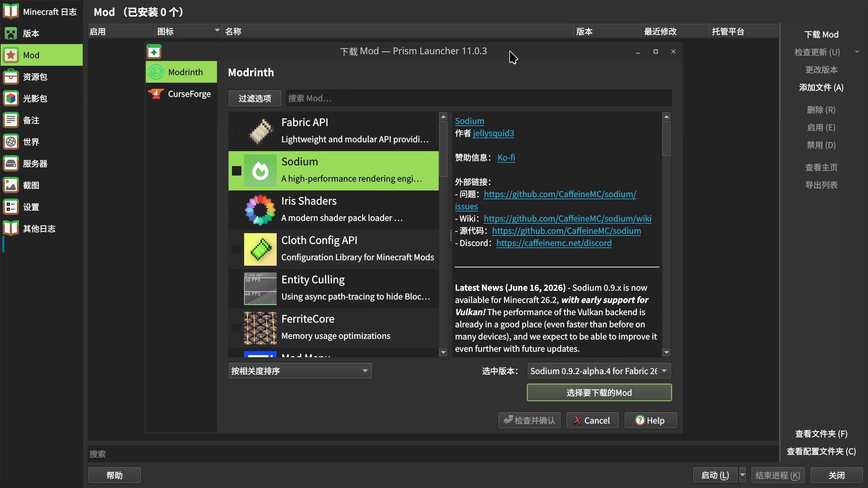Open the 资源包 briefcase icon
Image resolution: width=868 pixels, height=488 pixels.
click(x=11, y=77)
